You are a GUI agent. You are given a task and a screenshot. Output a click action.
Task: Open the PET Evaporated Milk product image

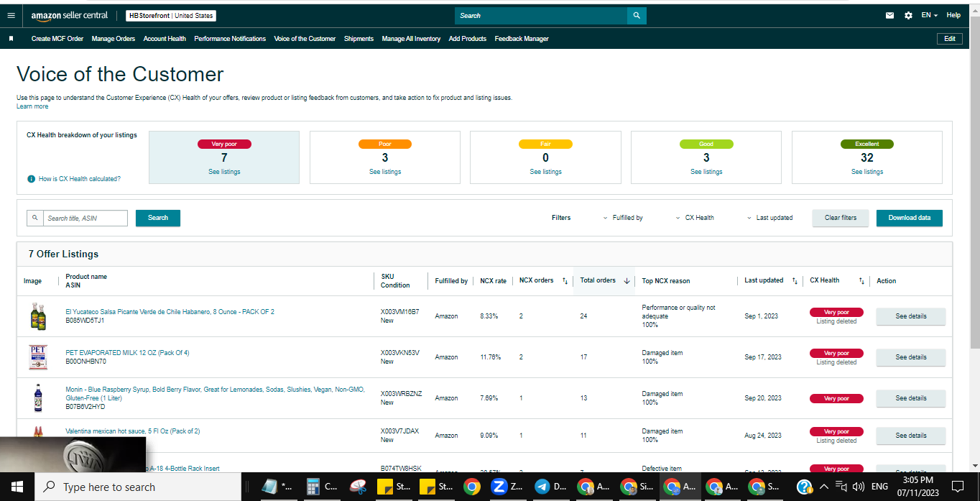pyautogui.click(x=37, y=357)
